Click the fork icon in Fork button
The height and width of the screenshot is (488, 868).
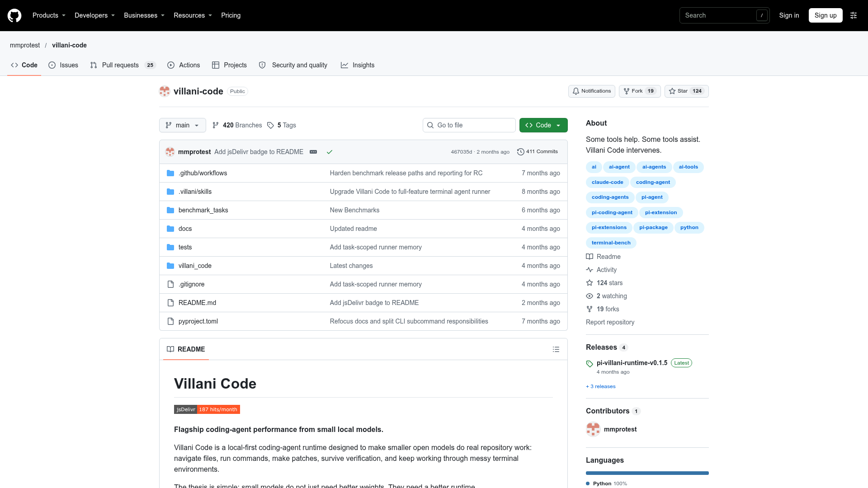[627, 91]
